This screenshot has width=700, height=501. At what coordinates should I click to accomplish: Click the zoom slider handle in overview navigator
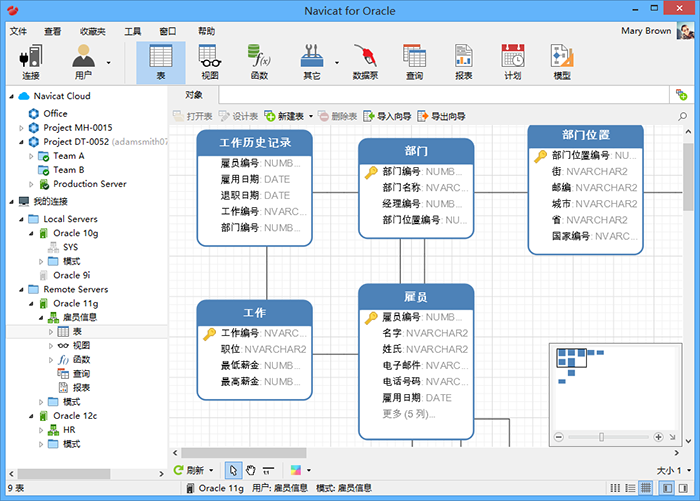[x=601, y=437]
